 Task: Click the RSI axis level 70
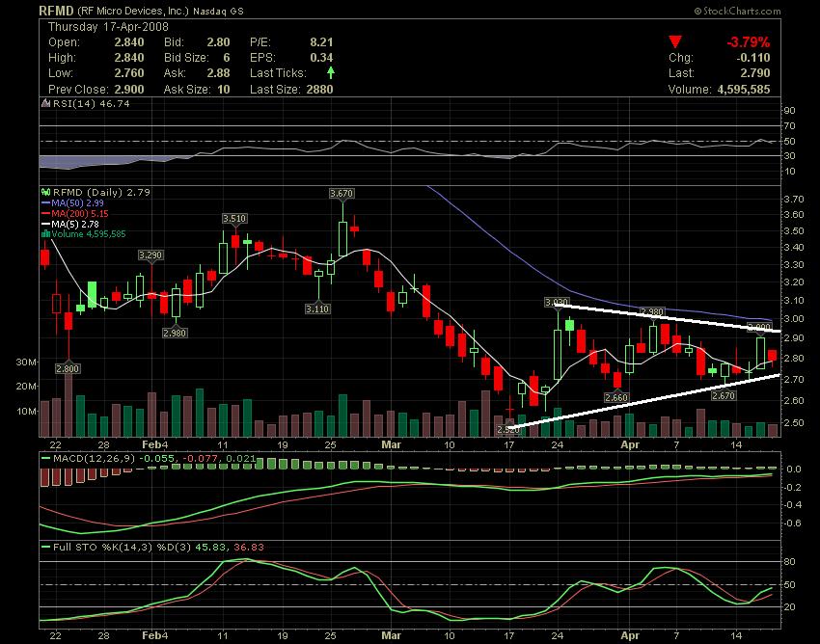(790, 126)
